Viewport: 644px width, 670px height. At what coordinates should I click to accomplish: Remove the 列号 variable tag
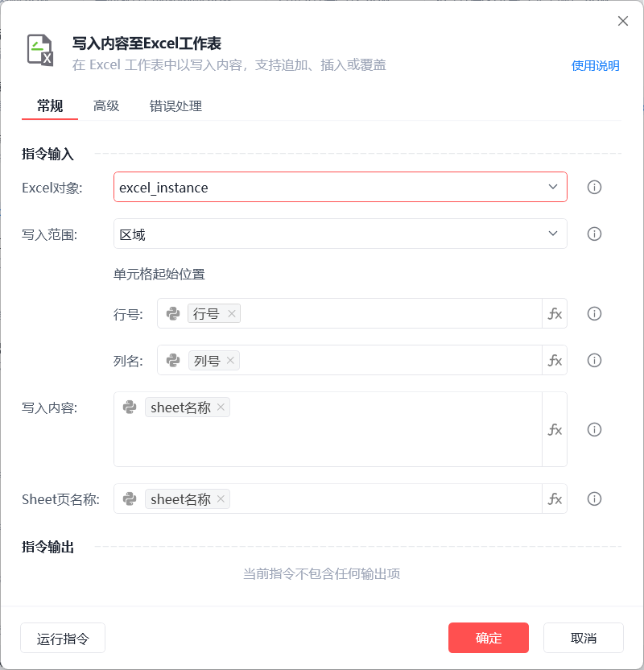point(230,360)
